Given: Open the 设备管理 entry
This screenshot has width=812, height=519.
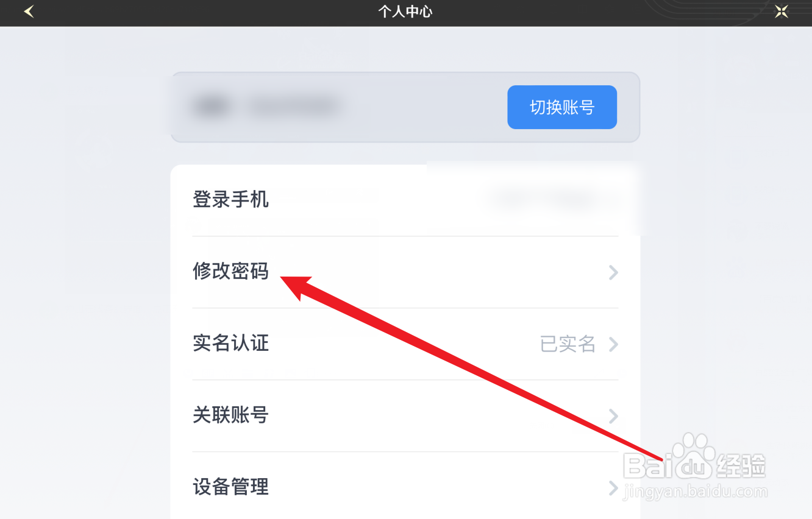Looking at the screenshot, I should tap(405, 486).
